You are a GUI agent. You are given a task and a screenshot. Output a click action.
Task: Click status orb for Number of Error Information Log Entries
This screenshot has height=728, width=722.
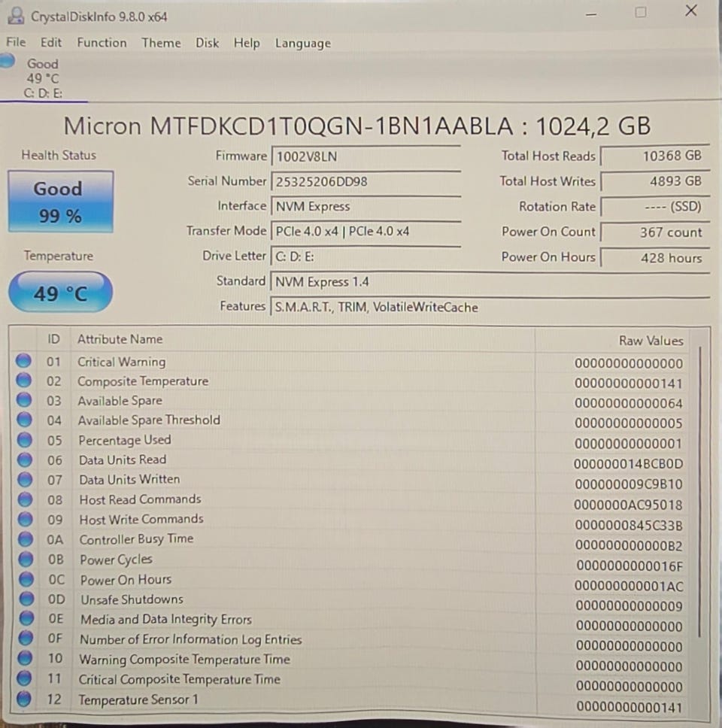tap(26, 638)
